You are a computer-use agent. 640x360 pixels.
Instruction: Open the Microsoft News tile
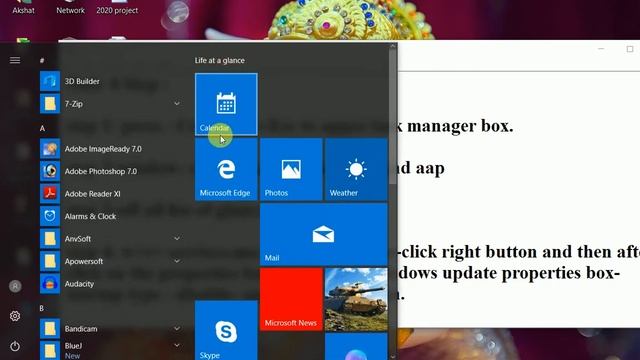click(x=291, y=299)
